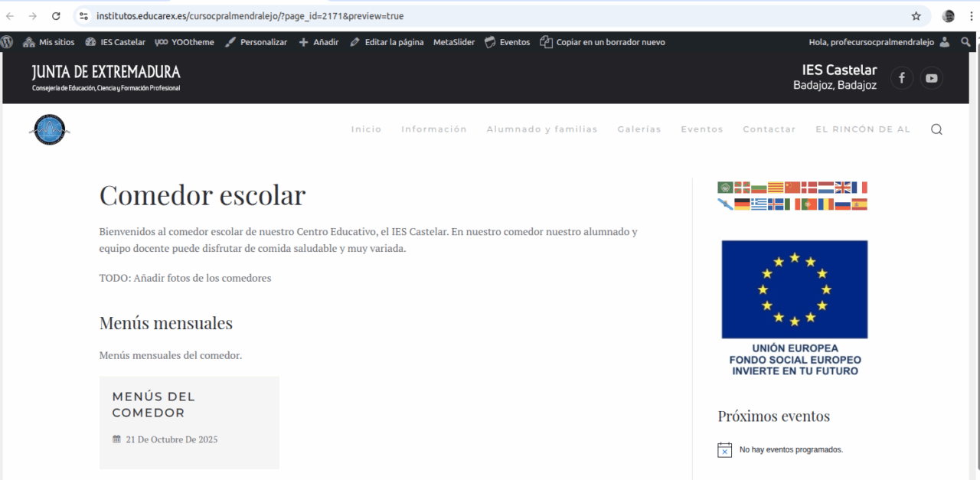This screenshot has height=480, width=980.
Task: Go to the Galerías menu item
Action: point(639,129)
